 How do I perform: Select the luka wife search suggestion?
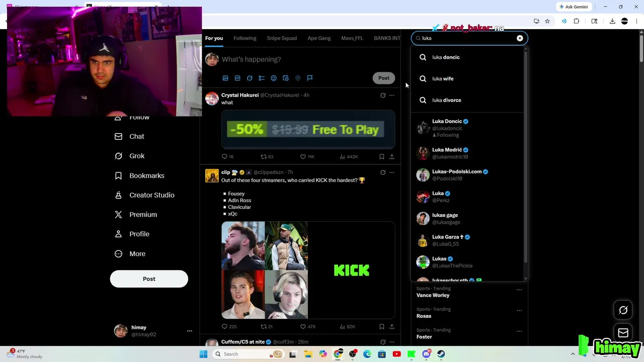(x=468, y=78)
